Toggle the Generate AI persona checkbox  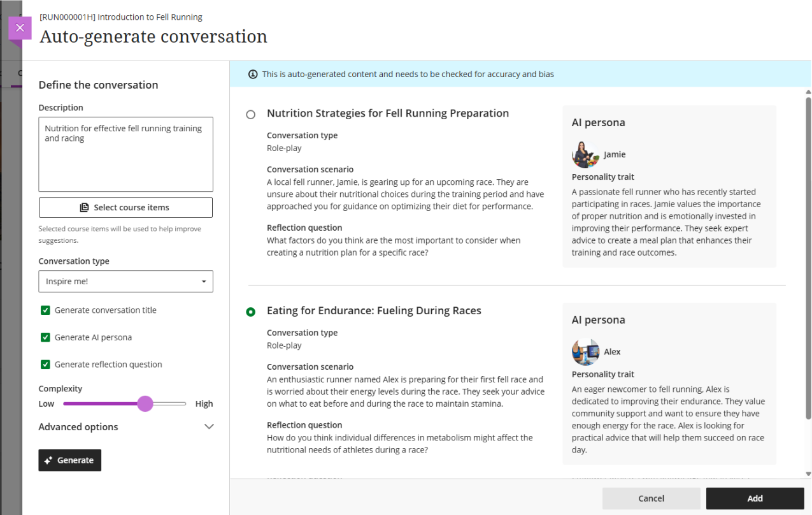(x=45, y=338)
